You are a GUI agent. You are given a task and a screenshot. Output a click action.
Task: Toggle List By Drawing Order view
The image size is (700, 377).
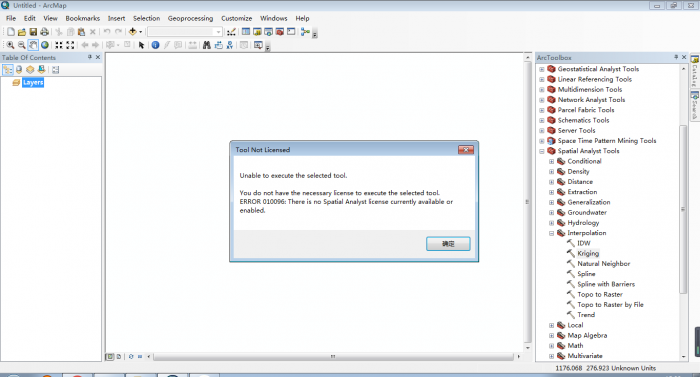(8, 70)
